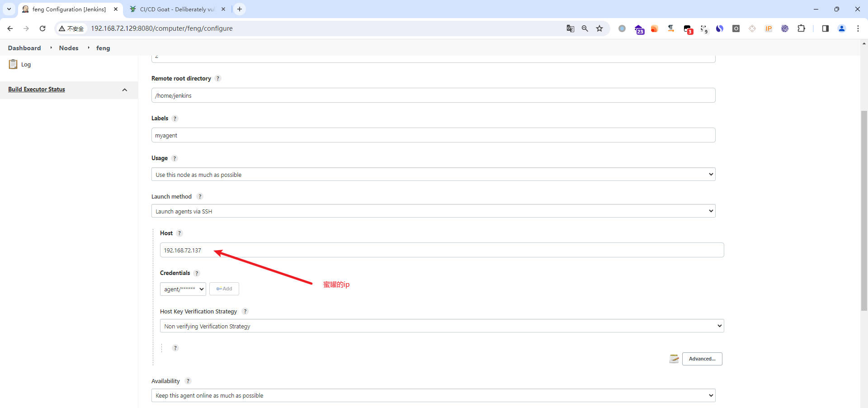Click help icon for Host Key Verification Strategy
Viewport: 868px width, 408px height.
click(245, 311)
